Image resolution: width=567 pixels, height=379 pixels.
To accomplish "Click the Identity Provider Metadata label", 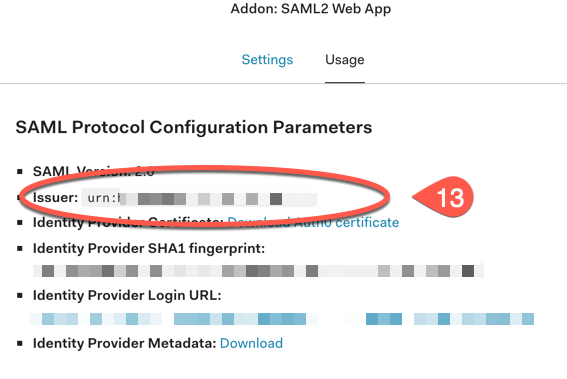I will coord(125,343).
